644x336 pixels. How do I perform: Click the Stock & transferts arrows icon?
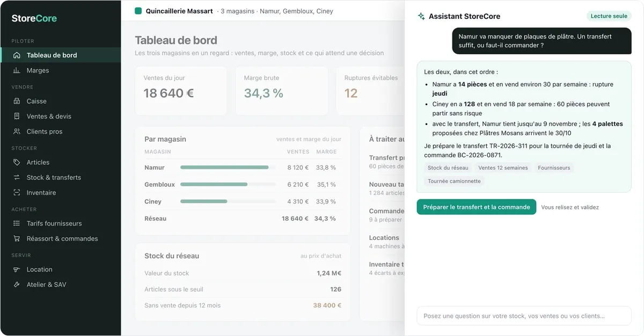tap(17, 177)
